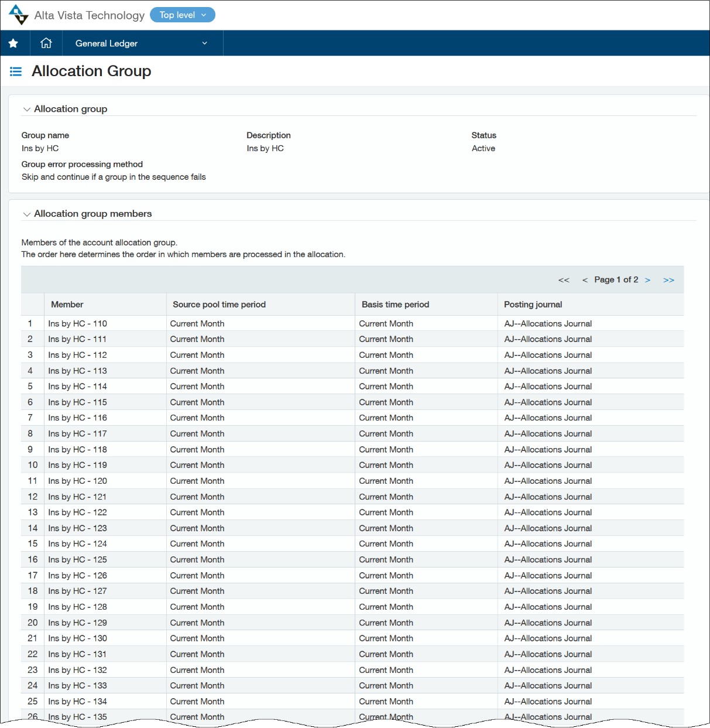Viewport: 710px width, 728px height.
Task: Select member Ins by HC - 115
Action: 78,402
